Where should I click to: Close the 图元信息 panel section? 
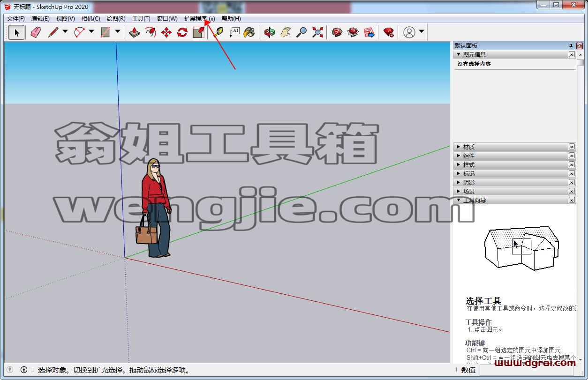click(572, 54)
